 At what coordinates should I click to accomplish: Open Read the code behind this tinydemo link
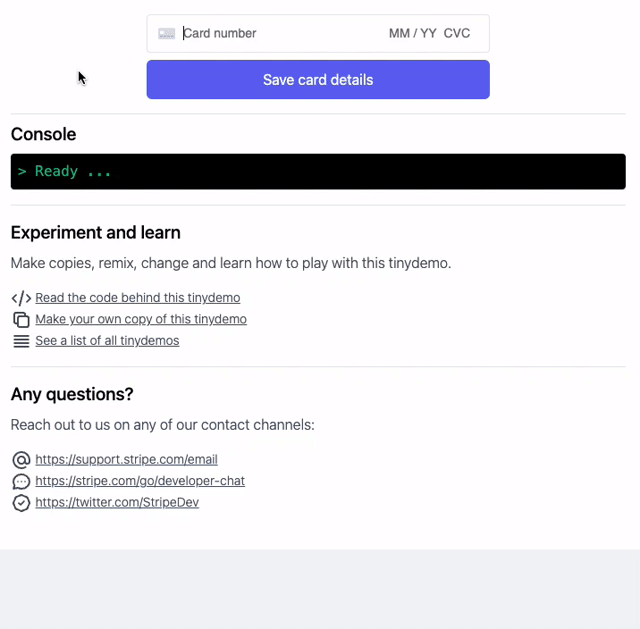pyautogui.click(x=138, y=298)
